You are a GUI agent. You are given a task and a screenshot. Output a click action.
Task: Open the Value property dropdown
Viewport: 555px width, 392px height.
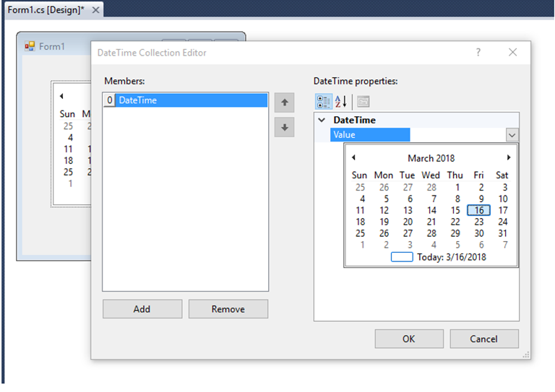(x=512, y=135)
